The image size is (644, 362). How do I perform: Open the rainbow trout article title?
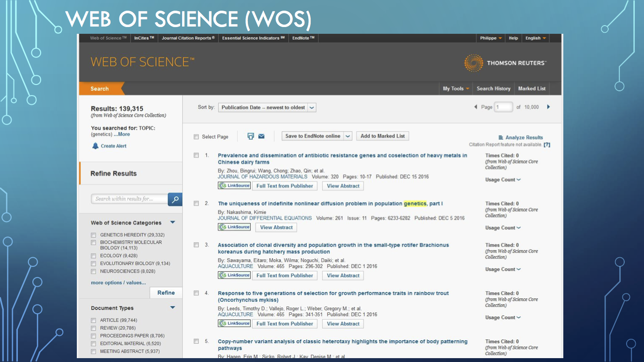333,296
